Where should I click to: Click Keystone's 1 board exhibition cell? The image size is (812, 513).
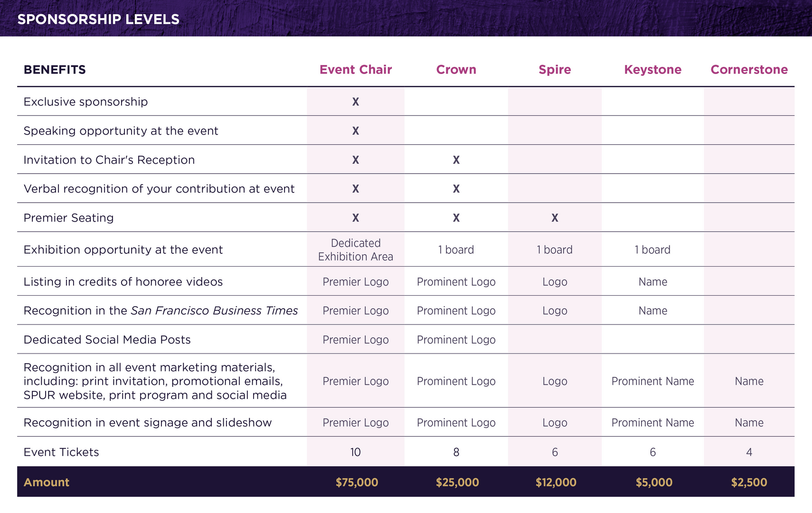click(x=652, y=250)
